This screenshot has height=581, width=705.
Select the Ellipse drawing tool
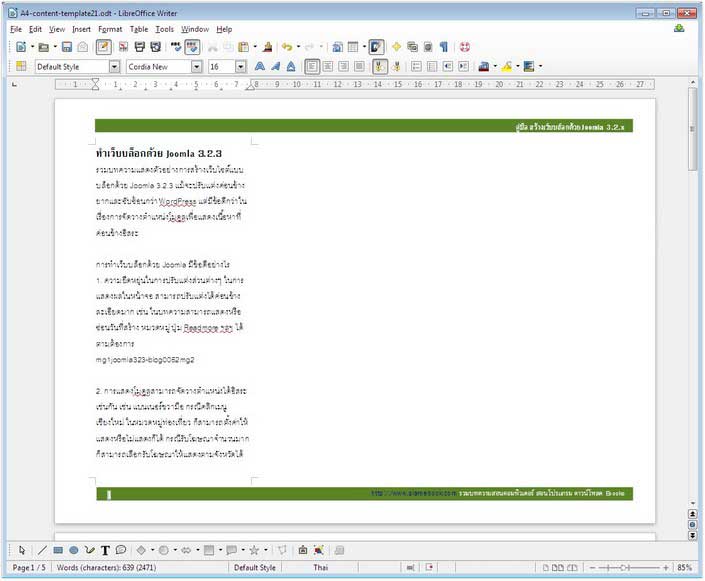[x=74, y=550]
